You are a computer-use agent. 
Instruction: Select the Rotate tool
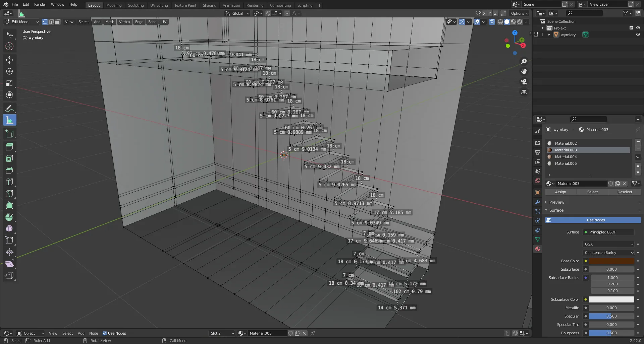pyautogui.click(x=9, y=72)
